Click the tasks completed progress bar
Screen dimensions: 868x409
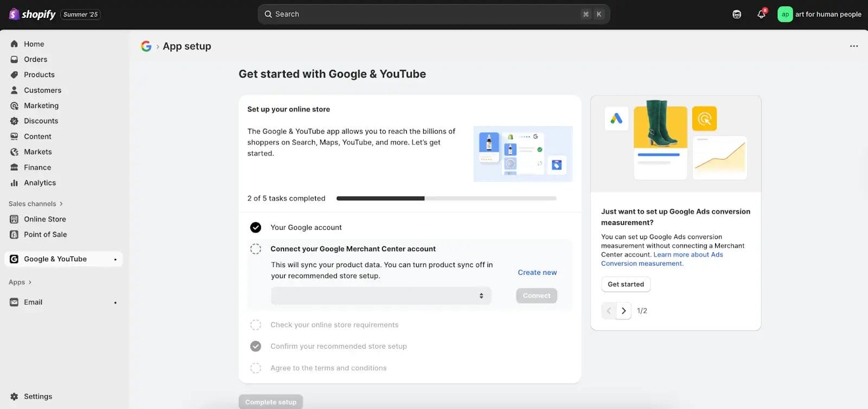(x=446, y=198)
